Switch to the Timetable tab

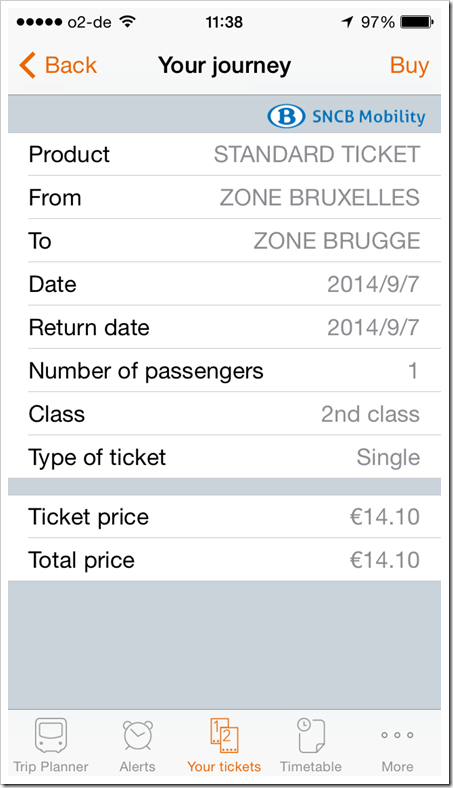pos(311,745)
